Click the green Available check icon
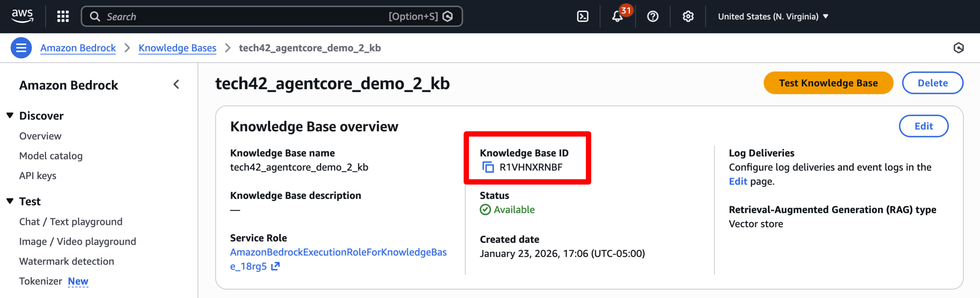980x298 pixels. pos(485,209)
